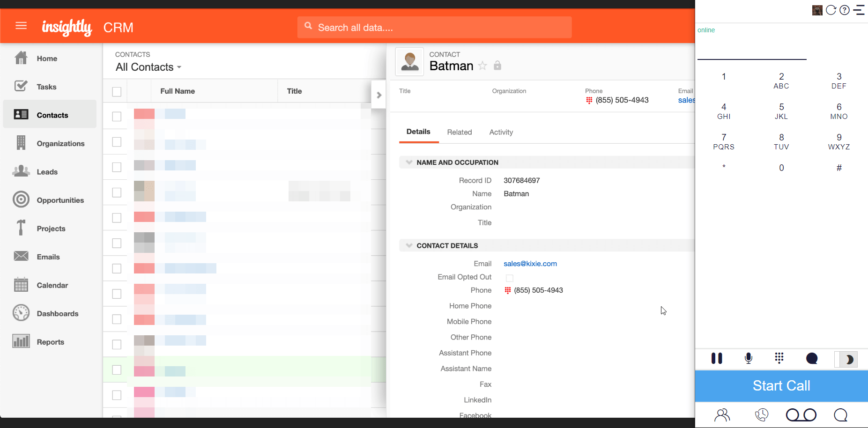Open the All Contacts view dropdown
Image resolution: width=868 pixels, height=428 pixels.
point(148,67)
